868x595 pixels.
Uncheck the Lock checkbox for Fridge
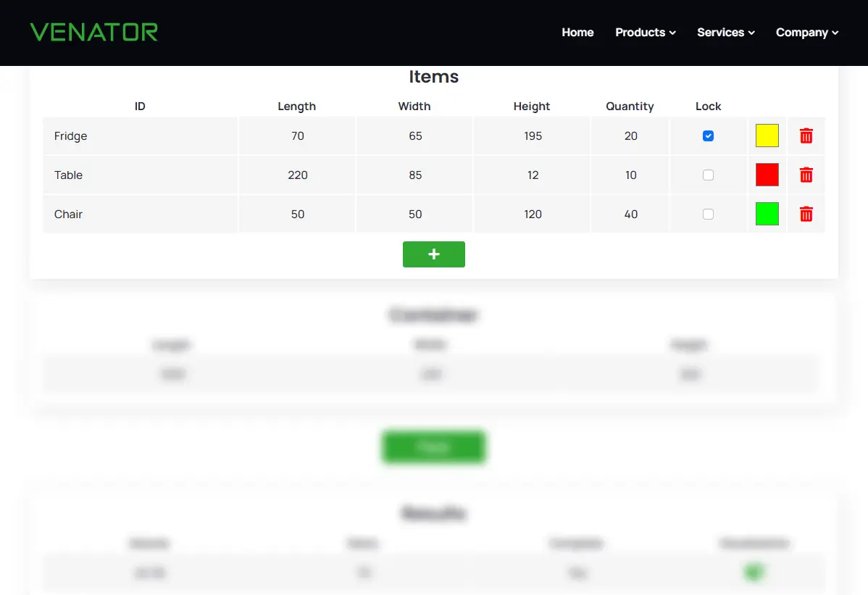(x=708, y=136)
